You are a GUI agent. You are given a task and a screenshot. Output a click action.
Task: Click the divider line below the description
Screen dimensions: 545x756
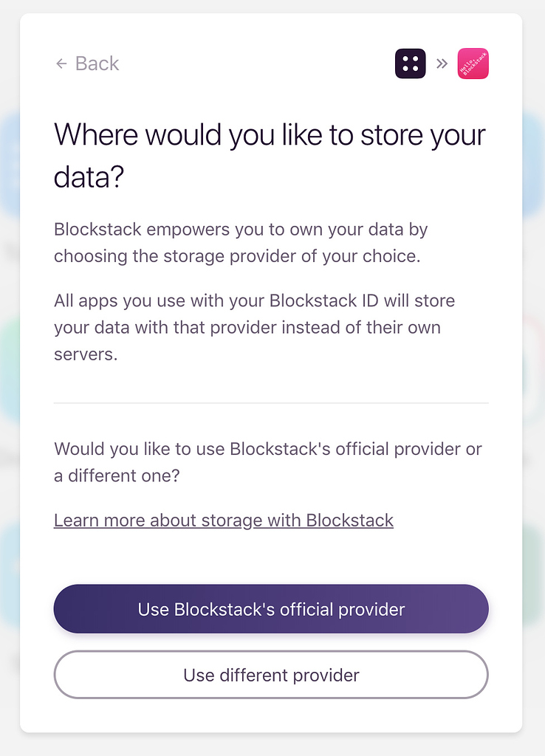[271, 402]
